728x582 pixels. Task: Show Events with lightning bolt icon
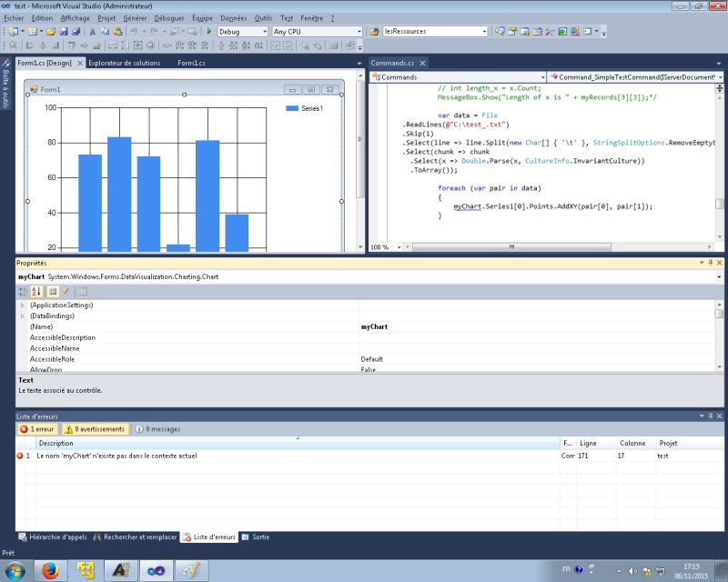coord(66,291)
